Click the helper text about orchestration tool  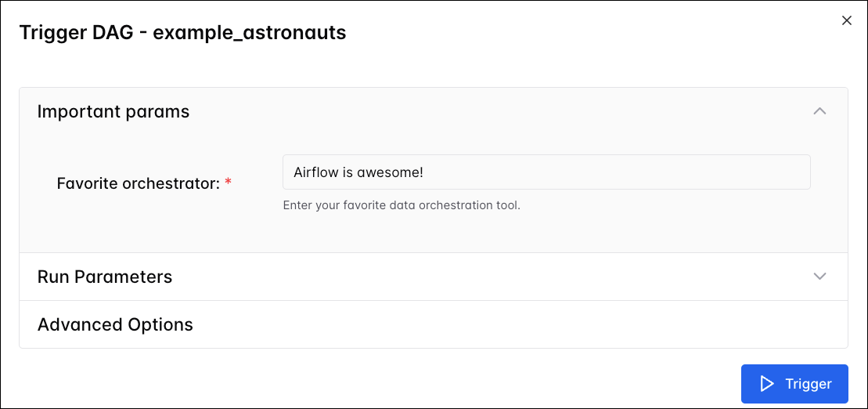coord(401,206)
